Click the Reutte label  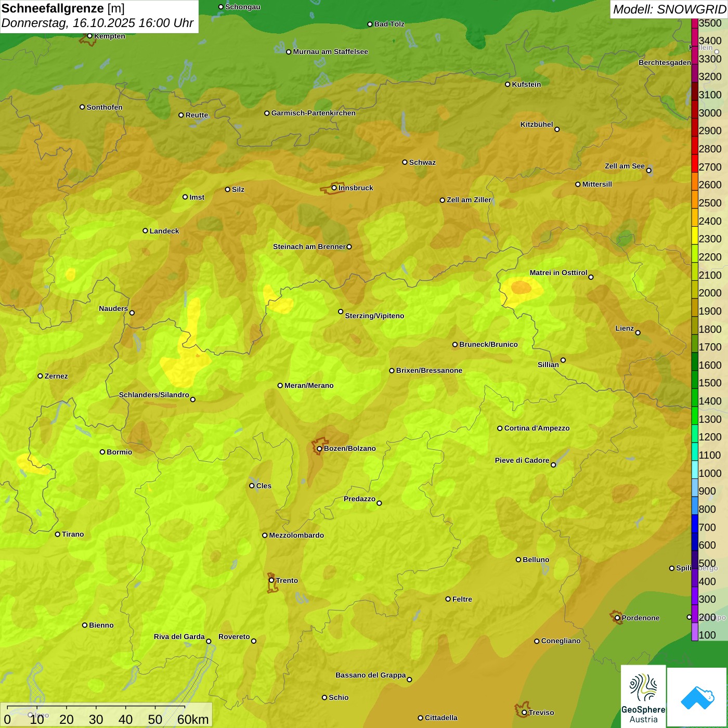coord(197,115)
